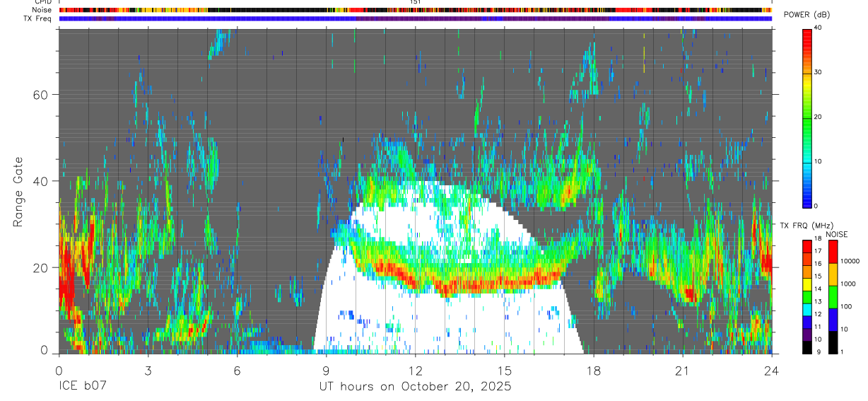Click the 151 CPID value at top
The width and height of the screenshot is (868, 401).
point(415,2)
